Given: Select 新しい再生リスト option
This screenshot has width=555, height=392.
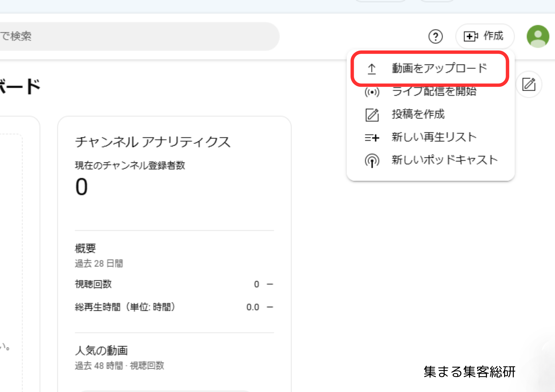Looking at the screenshot, I should (434, 137).
